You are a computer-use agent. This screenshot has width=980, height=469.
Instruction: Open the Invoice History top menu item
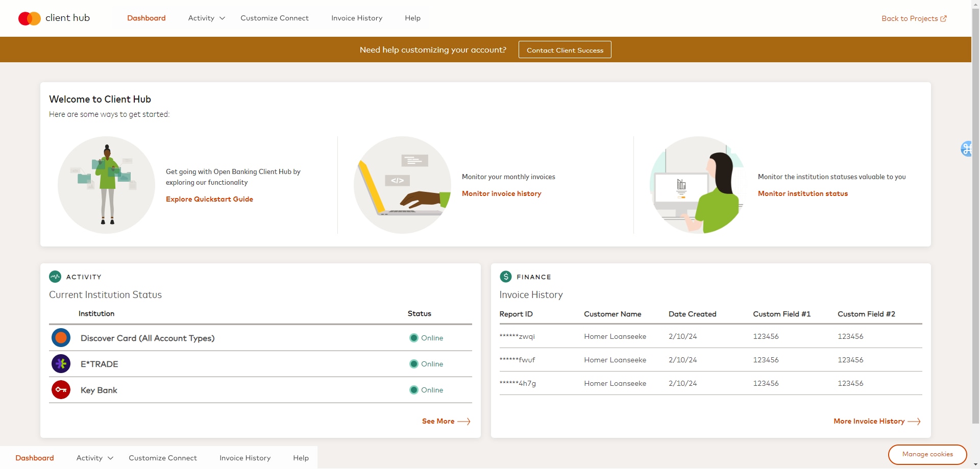coord(357,18)
